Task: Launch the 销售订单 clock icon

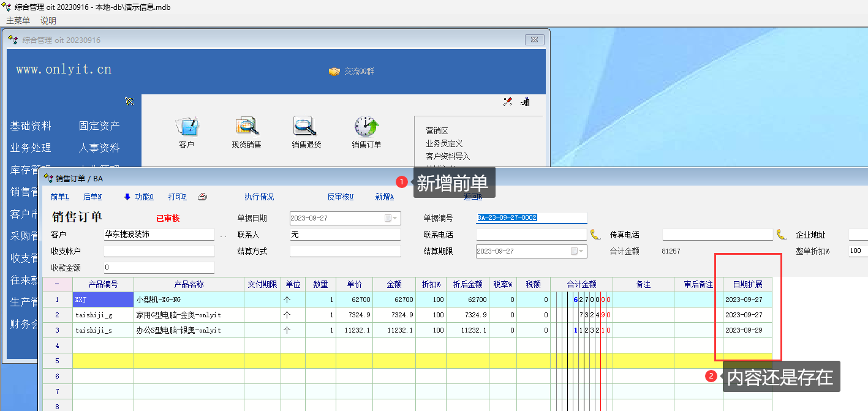Action: (x=366, y=127)
